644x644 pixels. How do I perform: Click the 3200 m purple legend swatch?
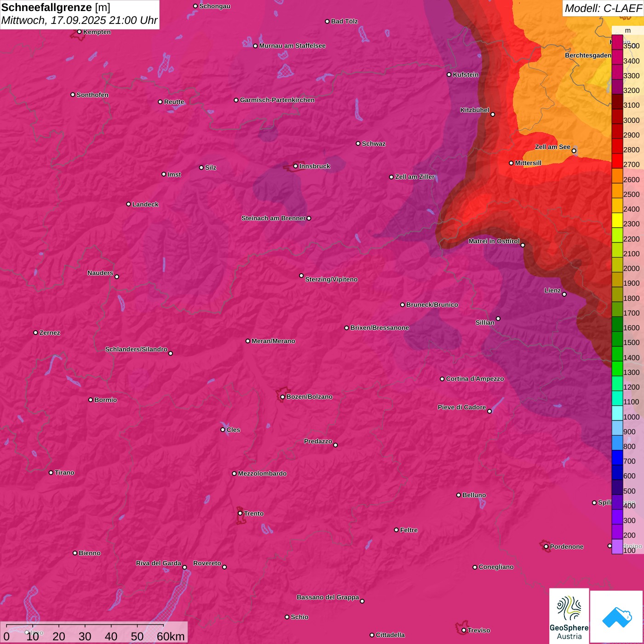click(x=617, y=87)
